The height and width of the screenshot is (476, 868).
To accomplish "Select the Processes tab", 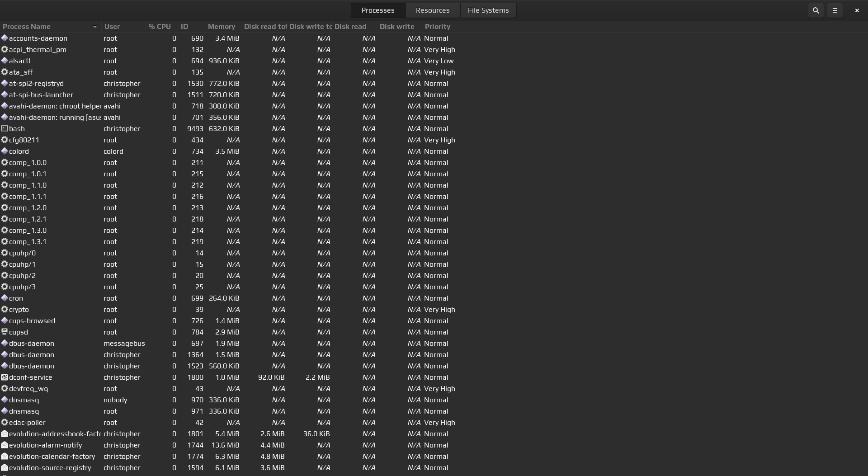I will [x=377, y=10].
